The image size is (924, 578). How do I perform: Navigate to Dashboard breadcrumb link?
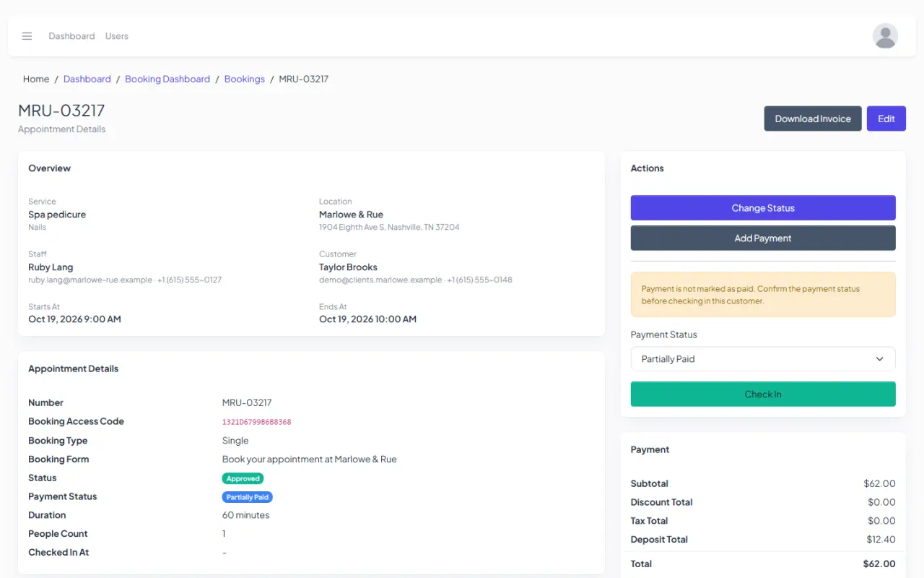(87, 79)
